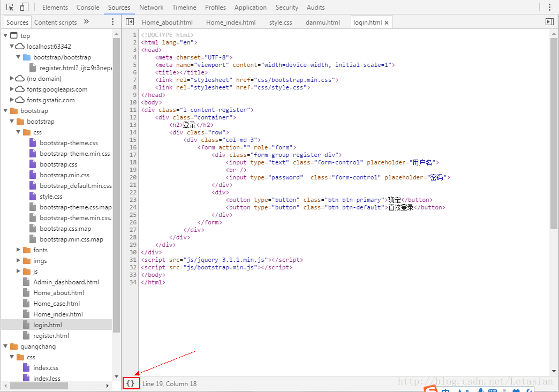
Task: Expand fonts.gstatic.com node
Action: coord(12,100)
